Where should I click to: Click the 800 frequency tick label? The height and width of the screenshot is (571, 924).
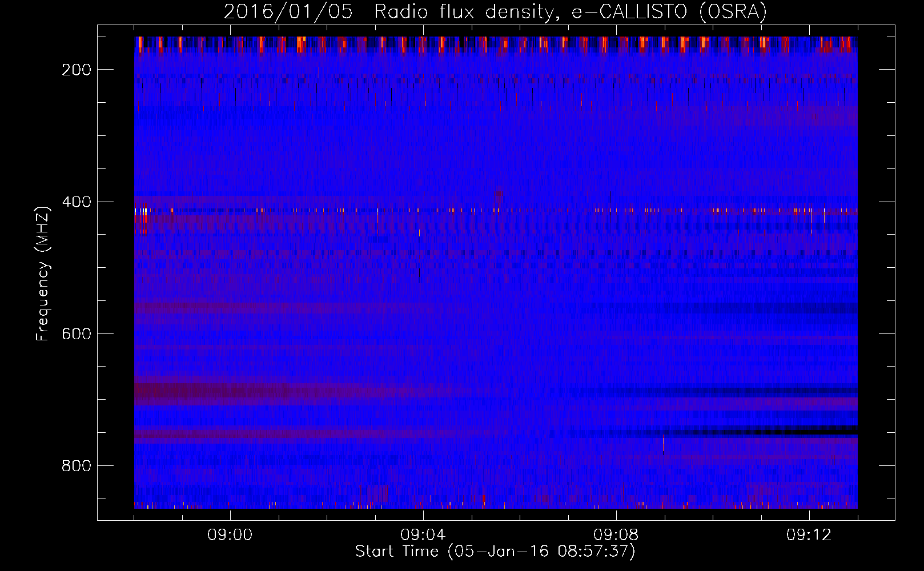tap(77, 466)
